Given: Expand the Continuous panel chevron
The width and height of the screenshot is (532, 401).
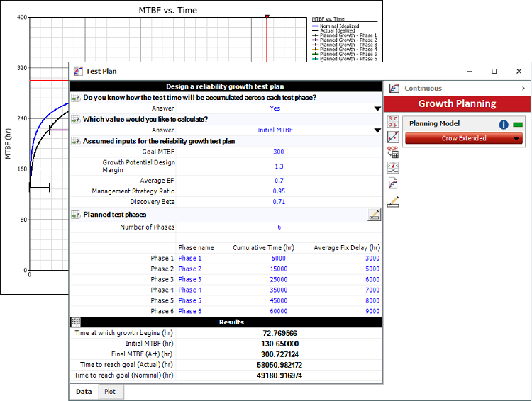Looking at the screenshot, I should (523, 89).
